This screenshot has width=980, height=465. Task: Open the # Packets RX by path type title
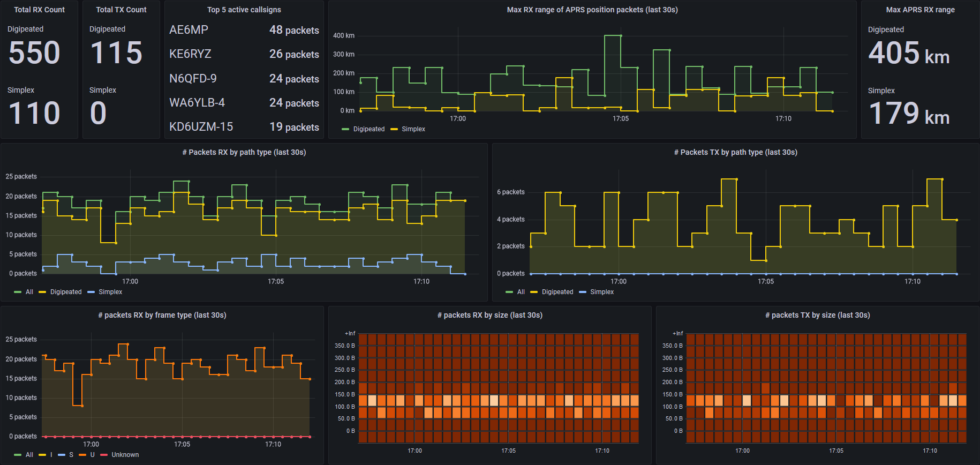244,152
